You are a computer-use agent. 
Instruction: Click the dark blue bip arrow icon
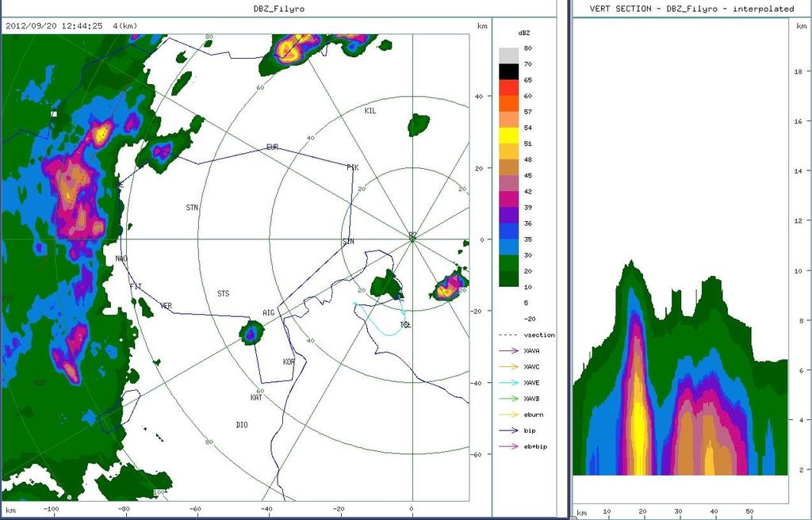click(x=509, y=430)
